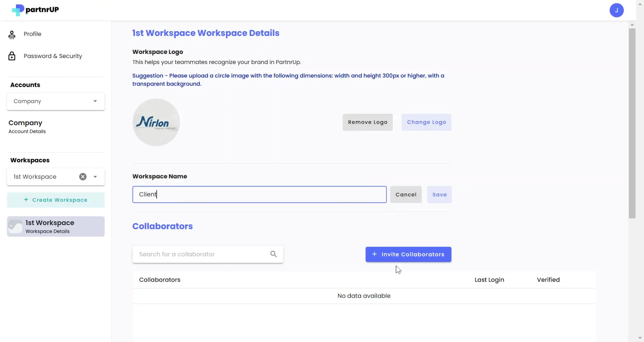644x342 pixels.
Task: Select the Password & Security lock icon
Action: click(x=12, y=56)
